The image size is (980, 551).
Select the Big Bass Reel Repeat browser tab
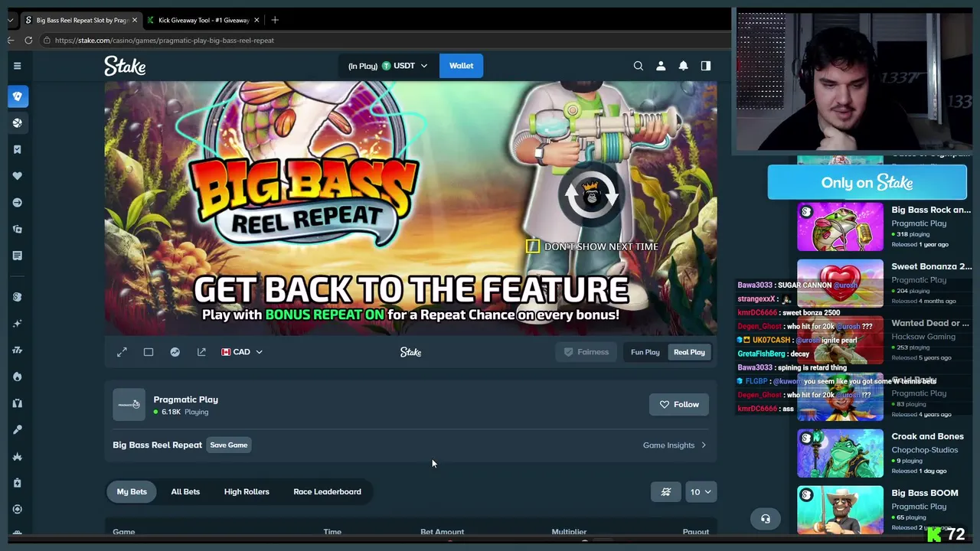coord(81,20)
